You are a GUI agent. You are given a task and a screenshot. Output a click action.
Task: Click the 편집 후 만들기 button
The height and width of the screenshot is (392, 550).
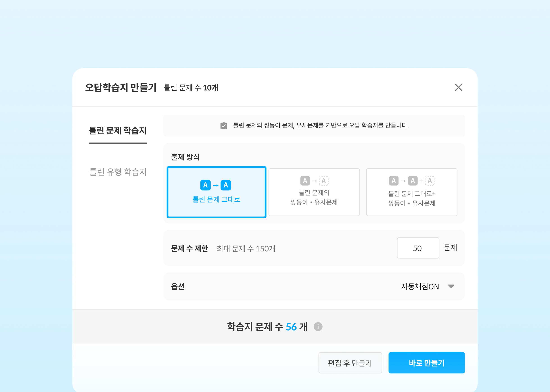tap(350, 362)
